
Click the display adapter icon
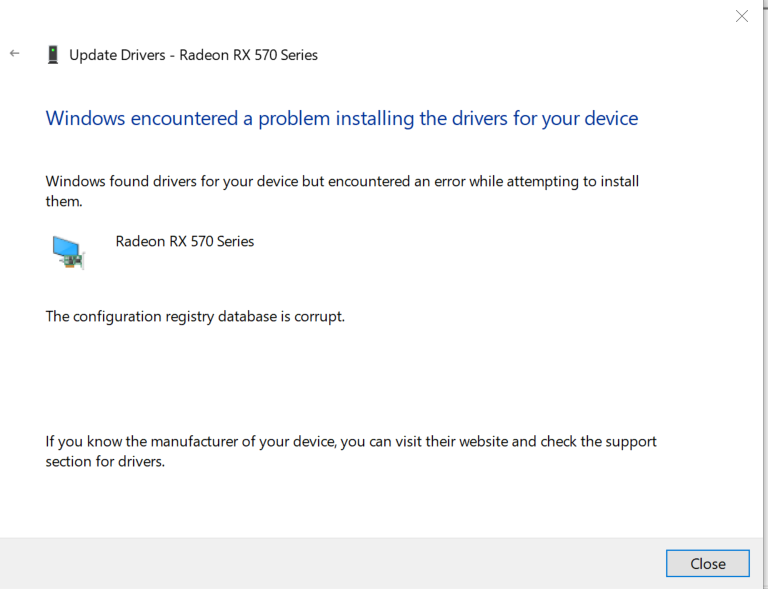(68, 251)
